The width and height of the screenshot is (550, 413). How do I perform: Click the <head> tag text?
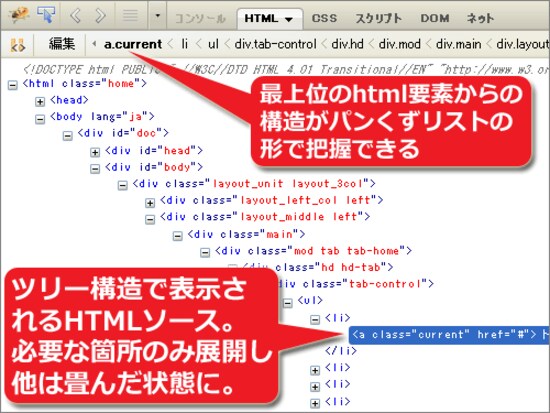click(x=69, y=100)
